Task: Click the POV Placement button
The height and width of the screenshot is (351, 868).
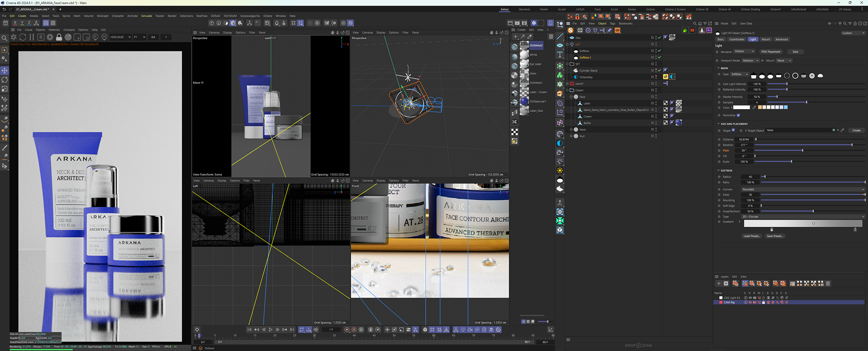Action: click(771, 51)
